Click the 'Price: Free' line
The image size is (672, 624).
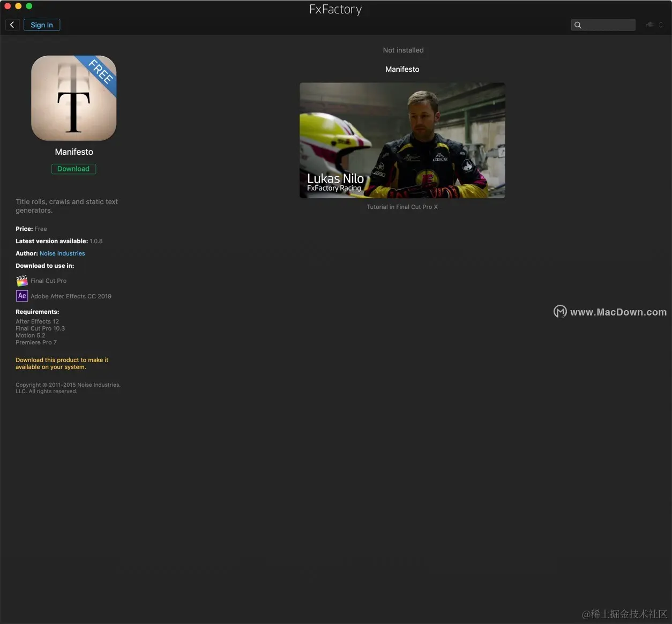pyautogui.click(x=31, y=229)
